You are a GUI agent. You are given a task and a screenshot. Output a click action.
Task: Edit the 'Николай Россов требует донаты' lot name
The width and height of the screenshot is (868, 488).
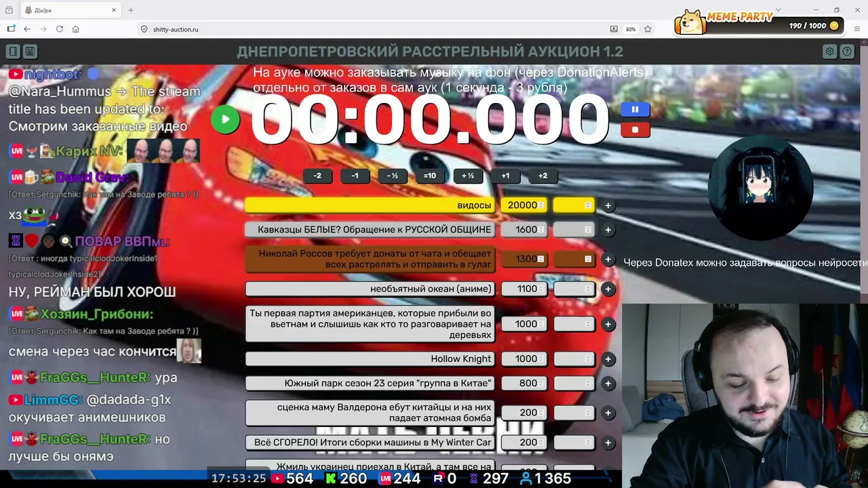[370, 259]
